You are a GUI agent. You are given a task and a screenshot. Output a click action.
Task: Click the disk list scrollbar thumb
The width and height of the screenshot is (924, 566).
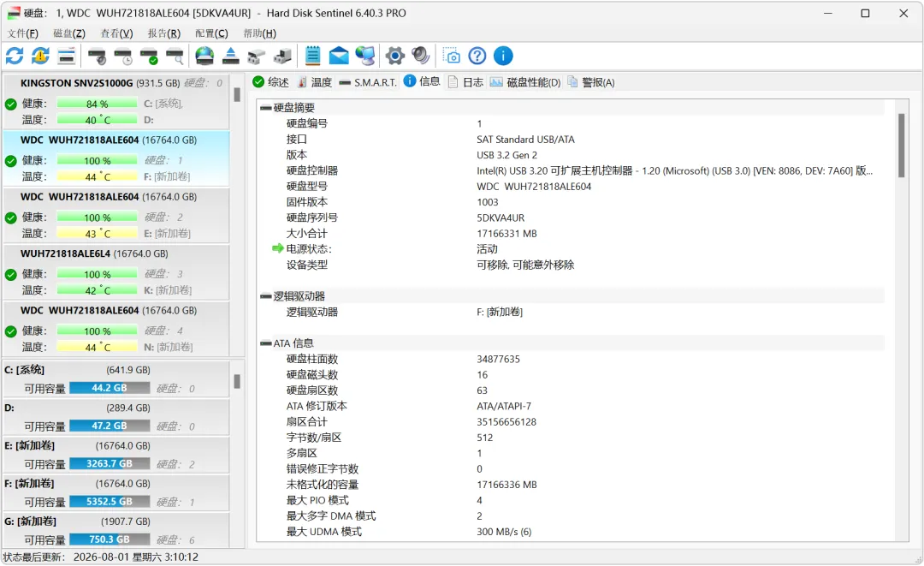click(x=237, y=94)
